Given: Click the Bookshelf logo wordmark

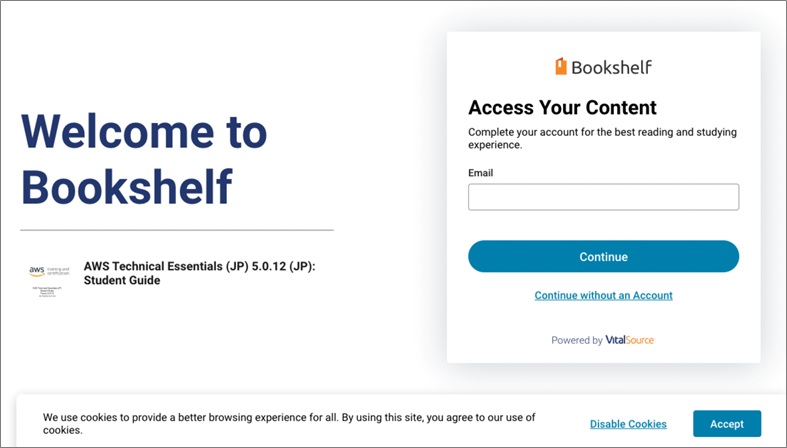Looking at the screenshot, I should [x=611, y=67].
